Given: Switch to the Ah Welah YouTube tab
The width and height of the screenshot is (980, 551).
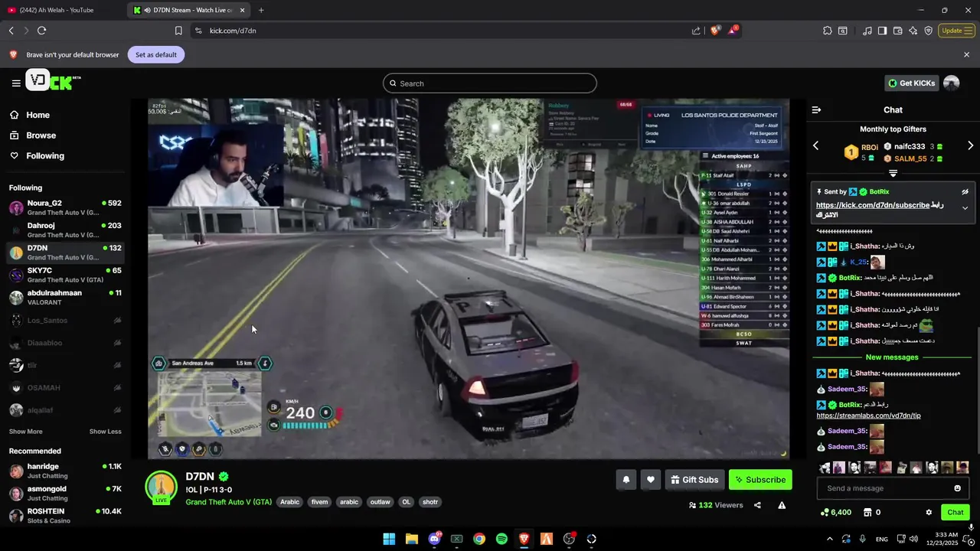Looking at the screenshot, I should [60, 10].
